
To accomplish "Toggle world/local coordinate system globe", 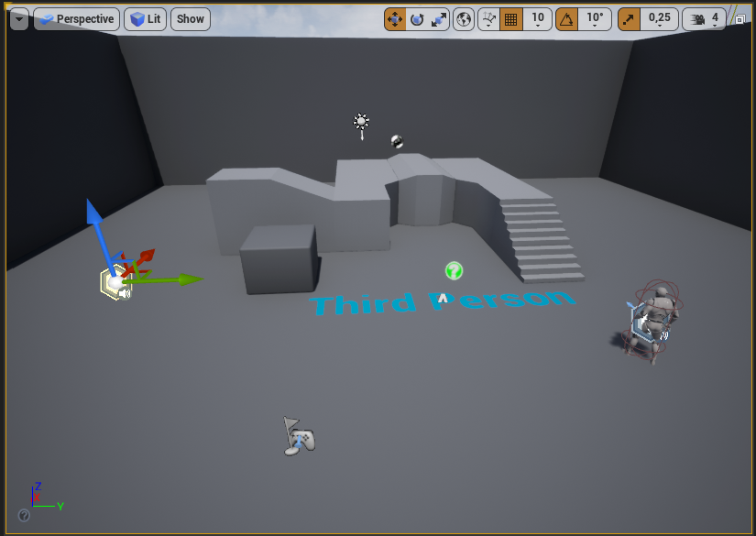I will [x=464, y=20].
